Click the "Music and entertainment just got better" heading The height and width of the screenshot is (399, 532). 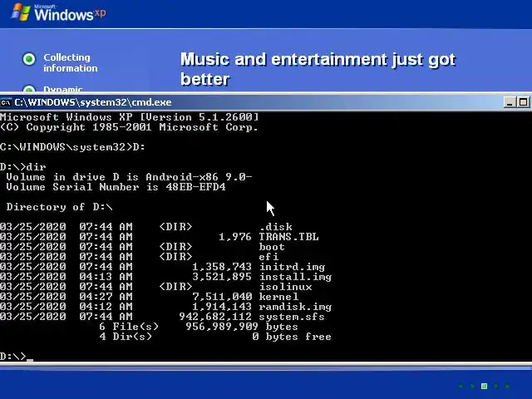[318, 69]
